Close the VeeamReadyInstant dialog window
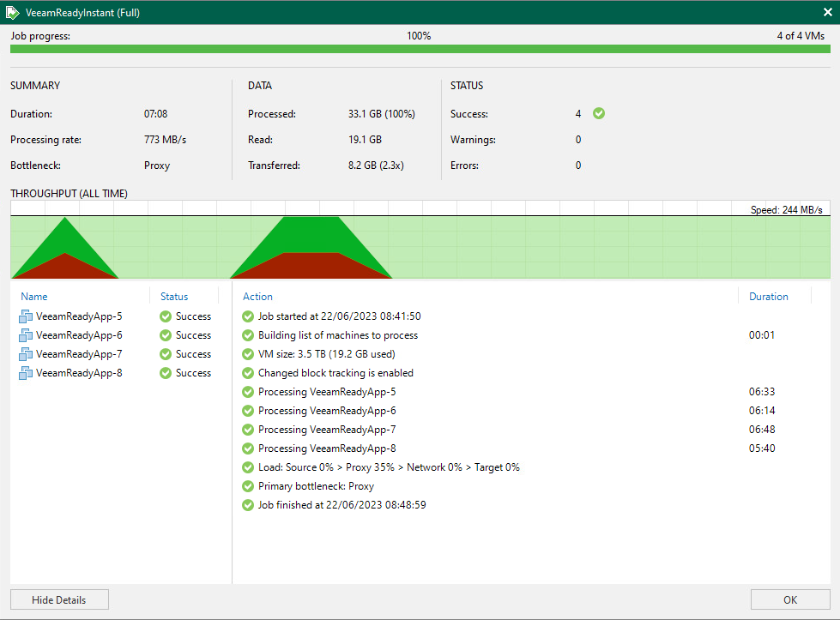 tap(828, 12)
